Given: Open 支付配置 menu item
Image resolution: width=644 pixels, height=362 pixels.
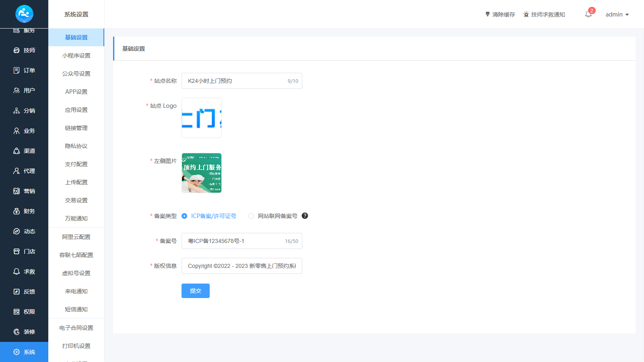Looking at the screenshot, I should [76, 164].
